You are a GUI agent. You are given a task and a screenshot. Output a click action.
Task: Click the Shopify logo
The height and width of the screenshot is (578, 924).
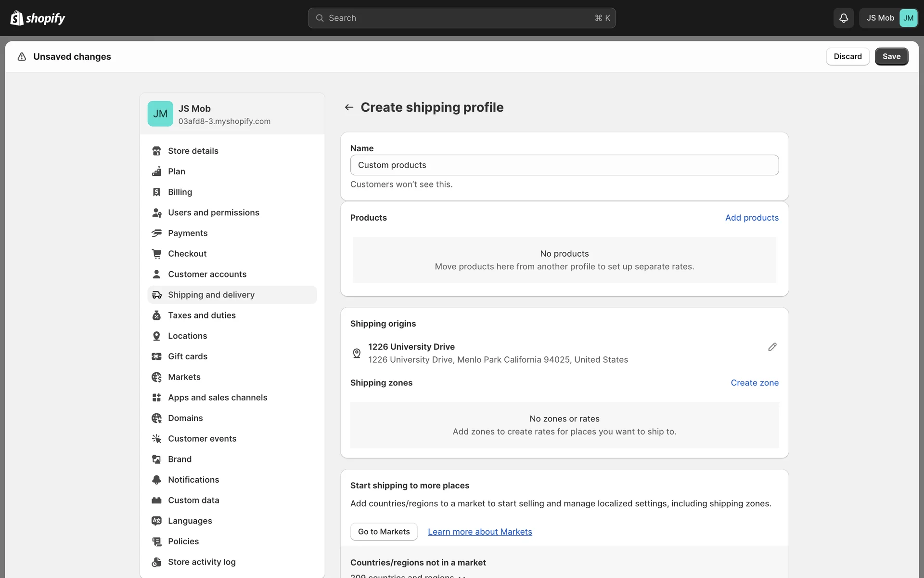[38, 18]
